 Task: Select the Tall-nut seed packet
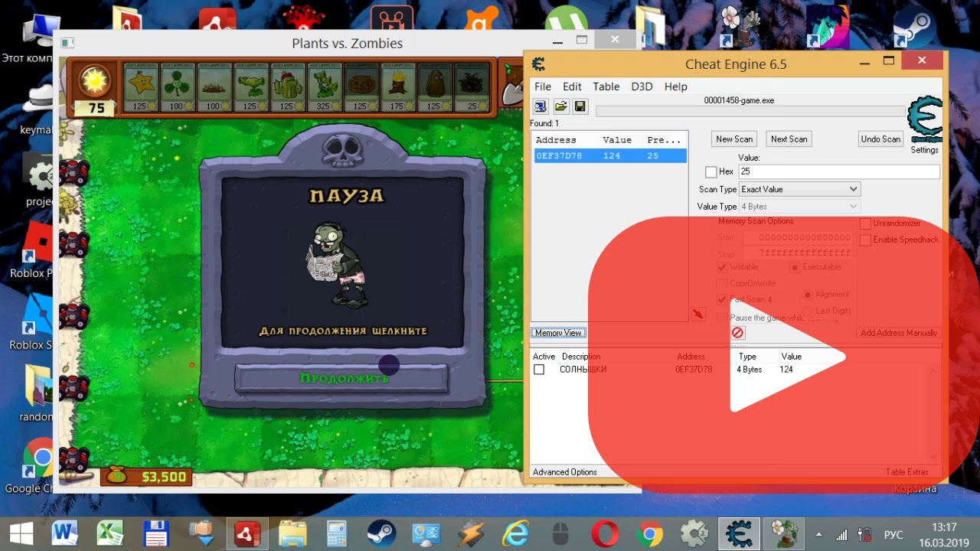pos(434,87)
